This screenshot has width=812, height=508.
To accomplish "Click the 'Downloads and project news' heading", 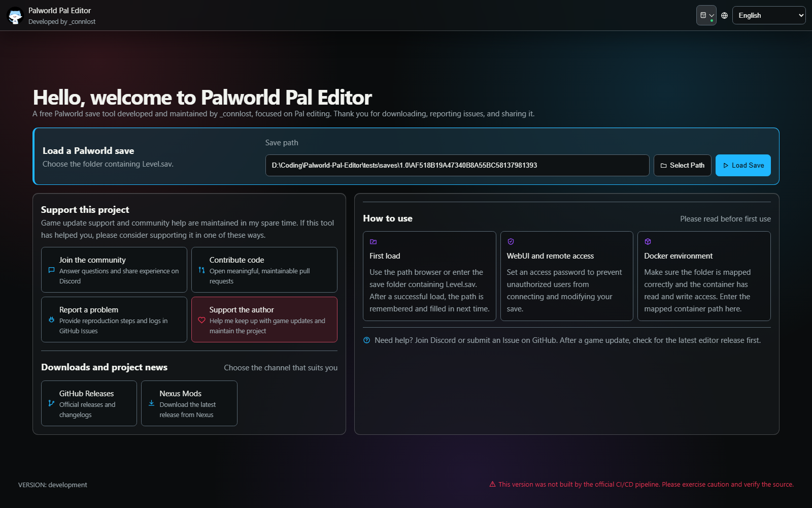I will (104, 367).
